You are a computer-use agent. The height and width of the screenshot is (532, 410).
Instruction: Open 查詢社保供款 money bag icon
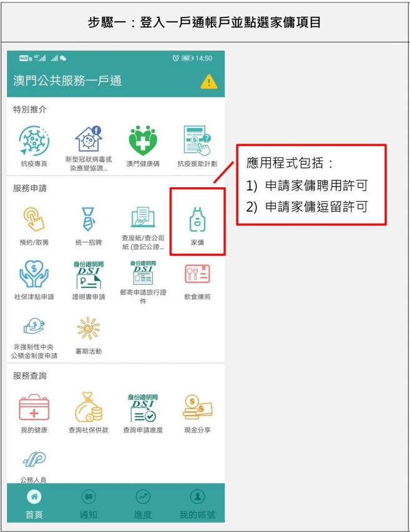(89, 407)
